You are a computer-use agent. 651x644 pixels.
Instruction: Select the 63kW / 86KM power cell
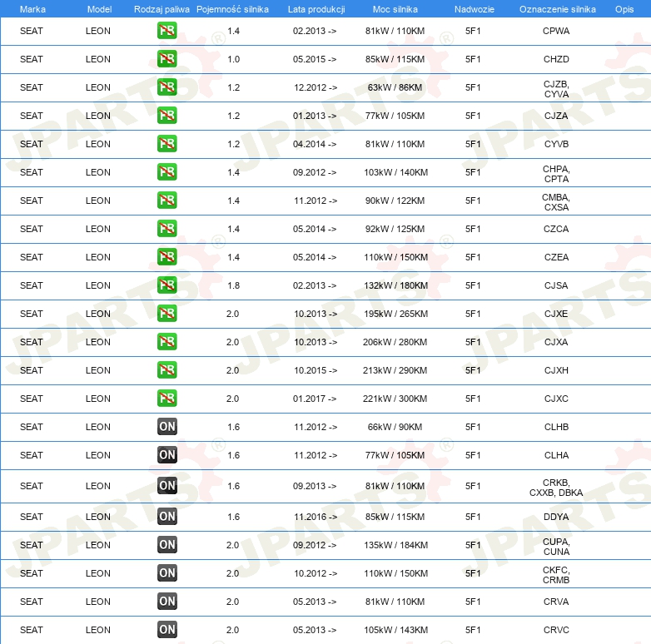pos(395,87)
